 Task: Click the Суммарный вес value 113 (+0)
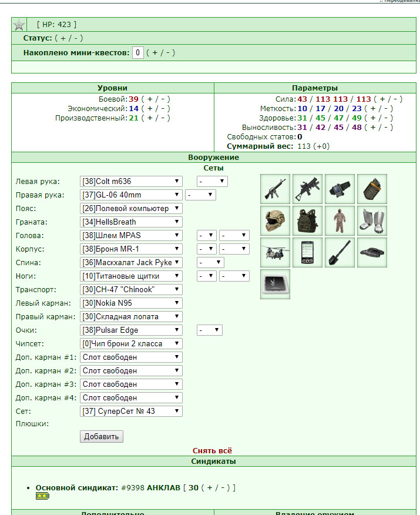[313, 146]
